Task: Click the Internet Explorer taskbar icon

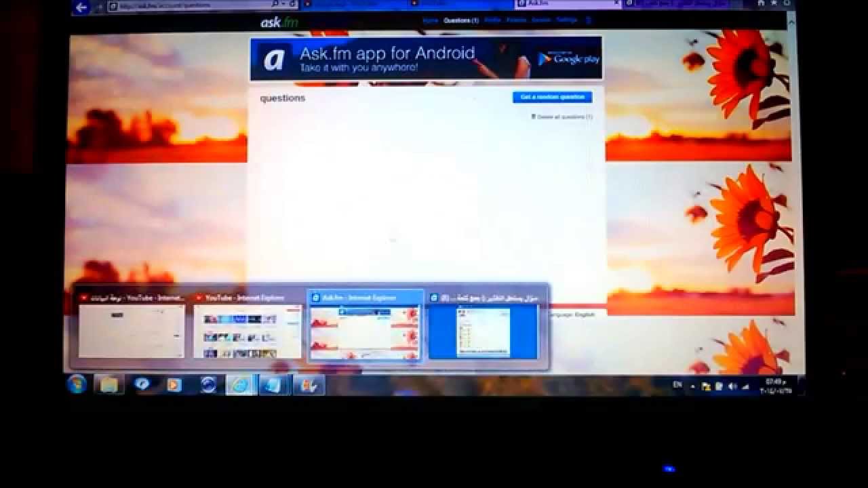Action: [240, 384]
